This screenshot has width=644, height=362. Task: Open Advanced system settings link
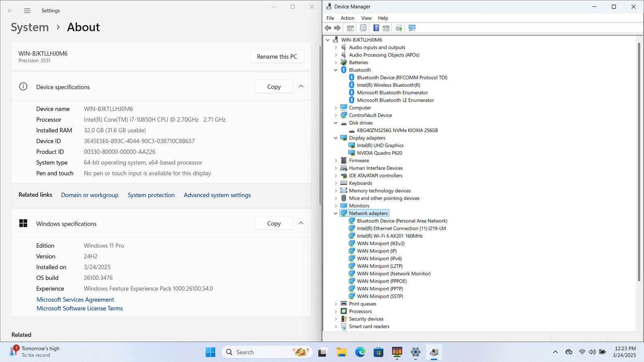point(217,195)
